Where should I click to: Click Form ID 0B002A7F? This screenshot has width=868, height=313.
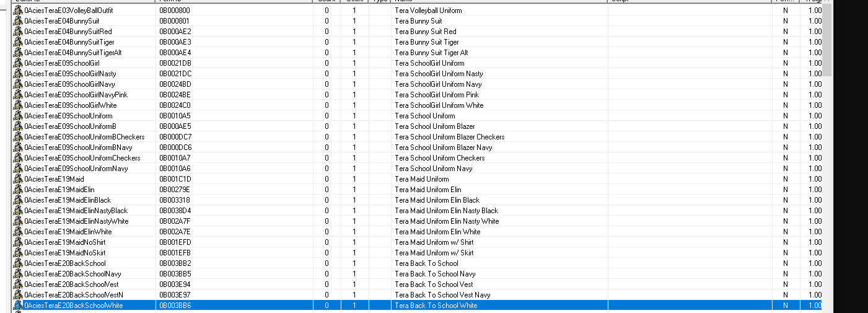click(175, 221)
